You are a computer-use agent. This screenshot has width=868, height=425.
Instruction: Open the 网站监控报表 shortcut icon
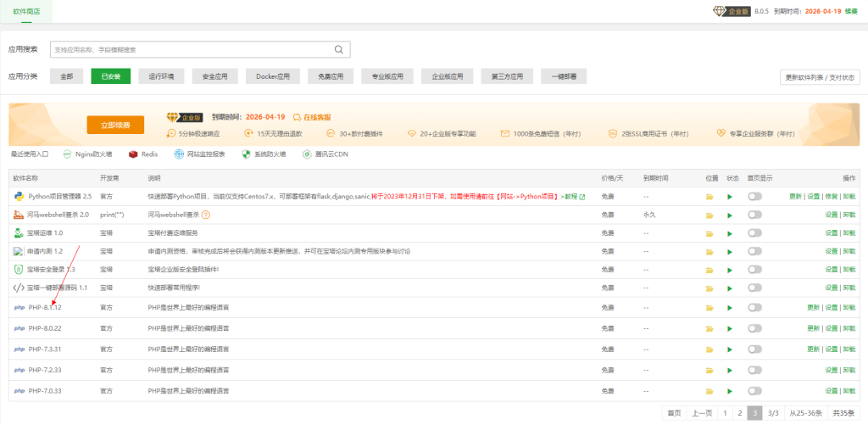(179, 154)
